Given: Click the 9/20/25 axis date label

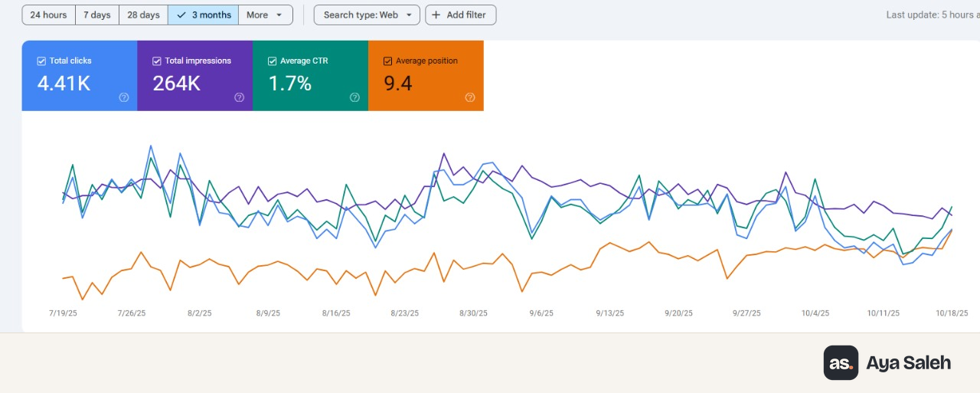Looking at the screenshot, I should click(x=678, y=313).
